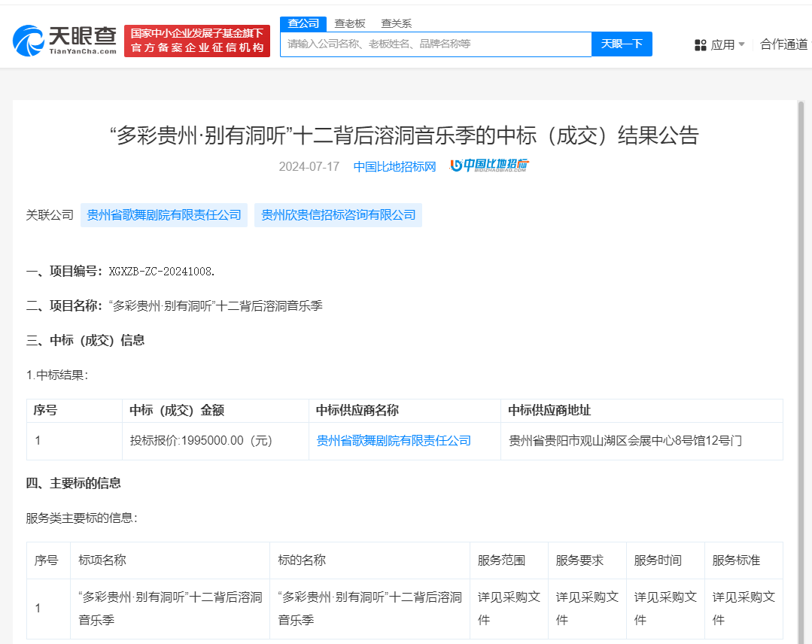Open supplier link 贵州省歌舞剧院有限责任公司 in table

(394, 440)
